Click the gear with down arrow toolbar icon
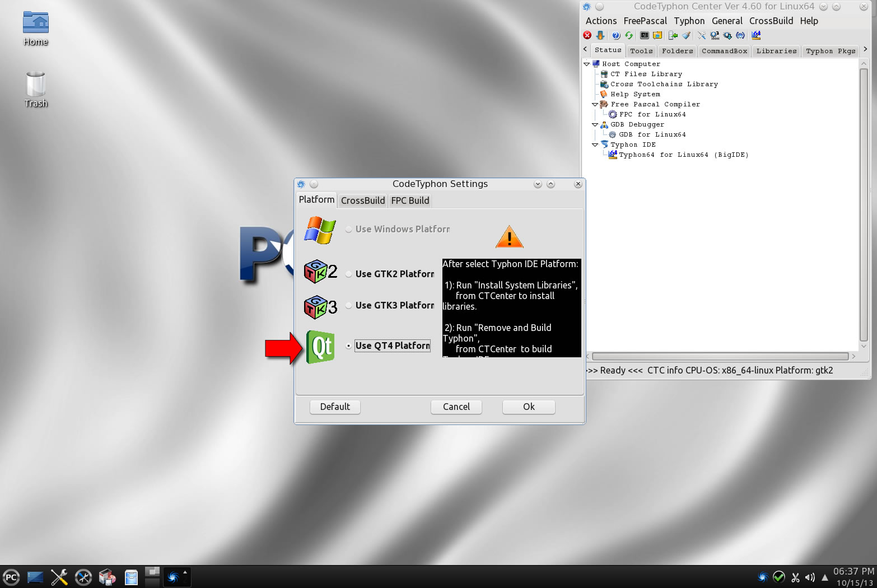877x588 pixels. click(727, 35)
